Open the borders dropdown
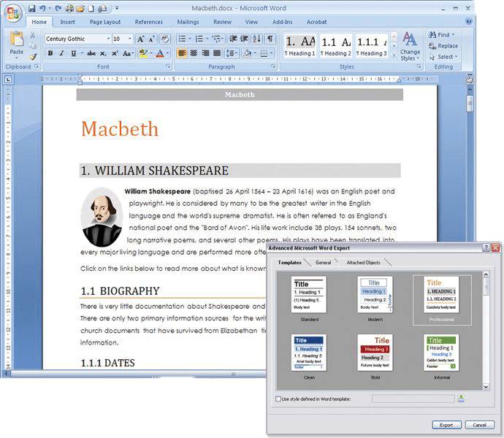The image size is (504, 438). [271, 53]
